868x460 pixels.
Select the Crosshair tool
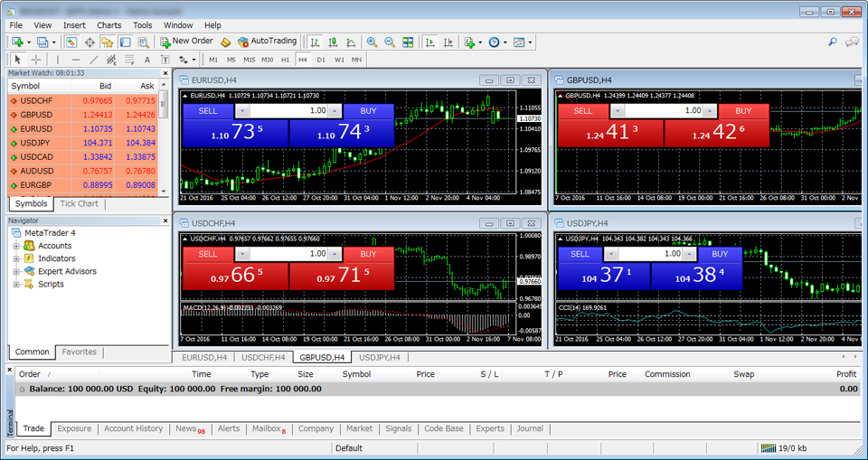36,60
